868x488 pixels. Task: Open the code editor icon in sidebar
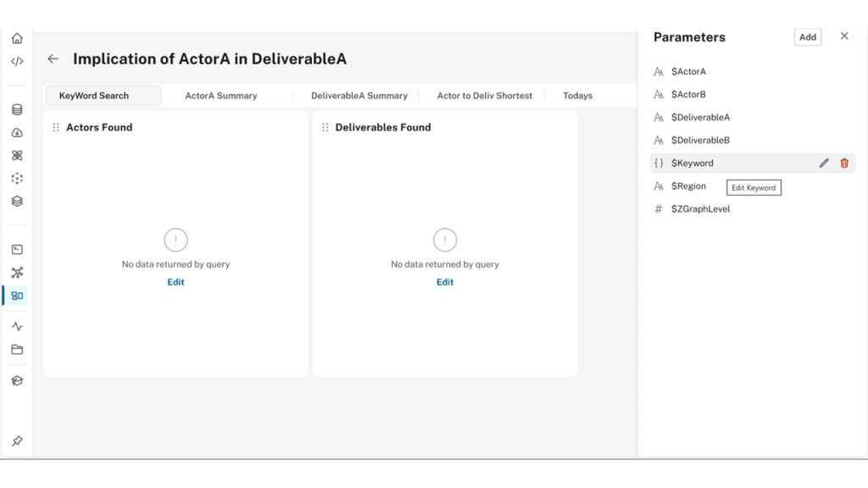coord(17,61)
